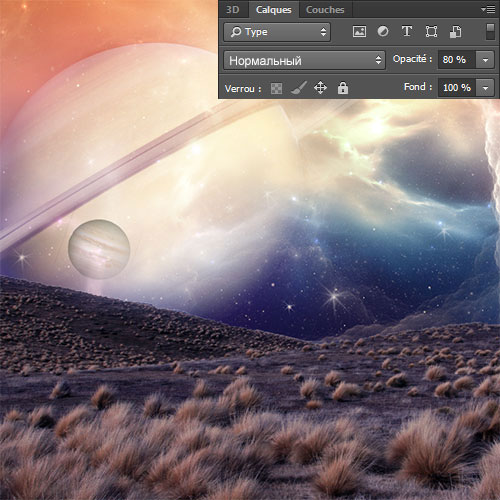This screenshot has height=500, width=500.
Task: Open the layers panel flyout menu
Action: [488, 10]
